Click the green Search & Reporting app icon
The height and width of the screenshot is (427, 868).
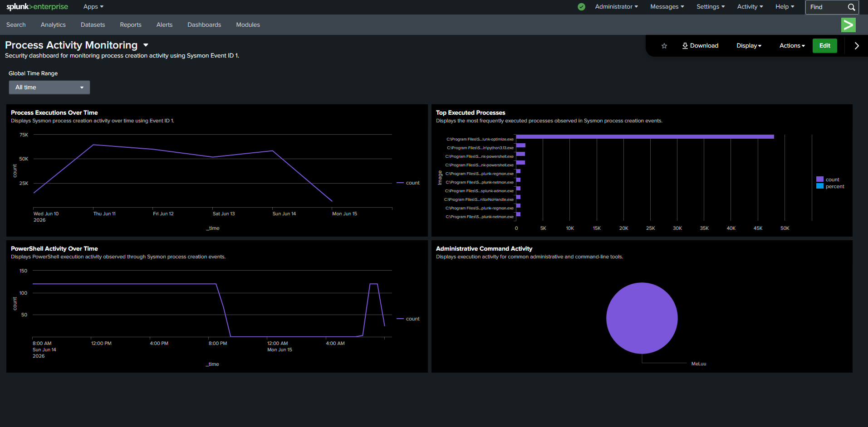848,25
